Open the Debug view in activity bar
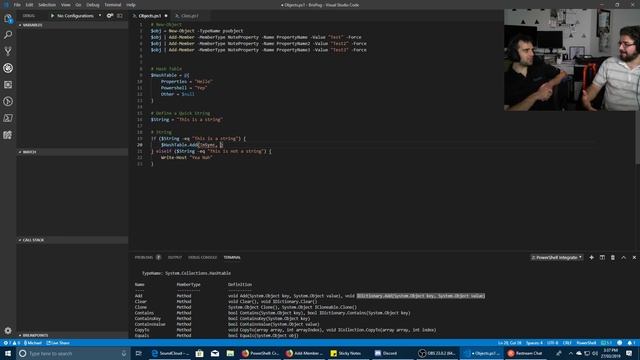The image size is (640, 360). tap(8, 68)
